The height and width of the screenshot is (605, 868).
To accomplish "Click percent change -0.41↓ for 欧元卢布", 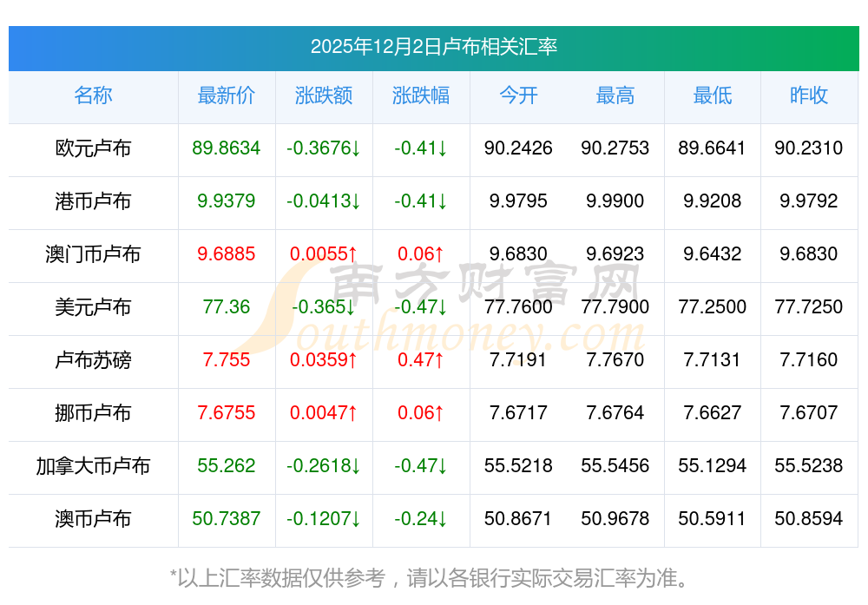I will (421, 148).
